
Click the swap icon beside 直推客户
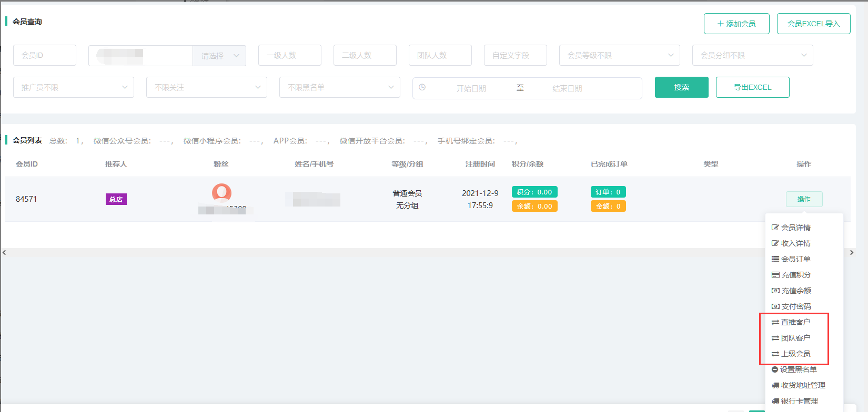(775, 322)
